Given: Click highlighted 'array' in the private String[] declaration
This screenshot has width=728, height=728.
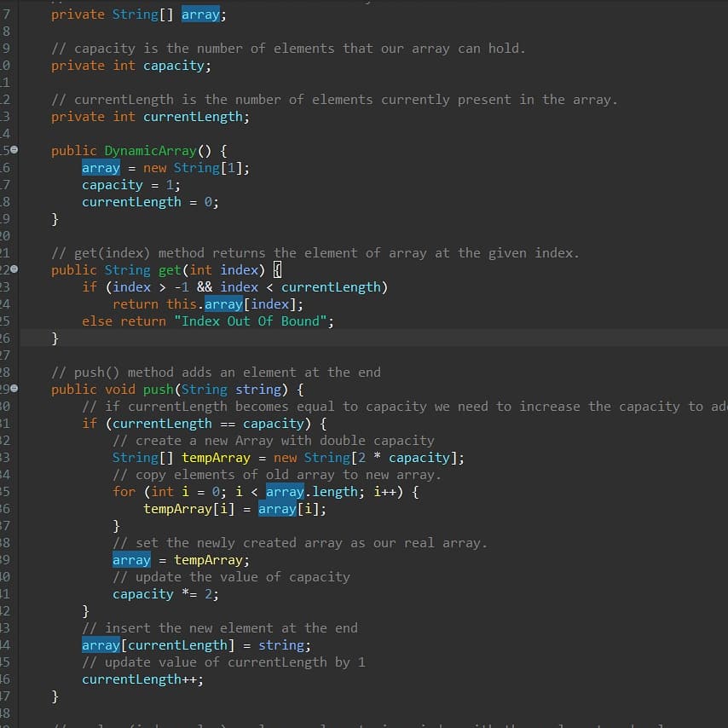Looking at the screenshot, I should coord(200,14).
